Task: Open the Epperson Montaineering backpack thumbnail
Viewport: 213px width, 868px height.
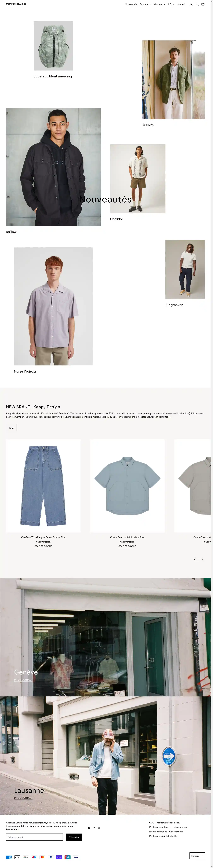Action: 53,46
